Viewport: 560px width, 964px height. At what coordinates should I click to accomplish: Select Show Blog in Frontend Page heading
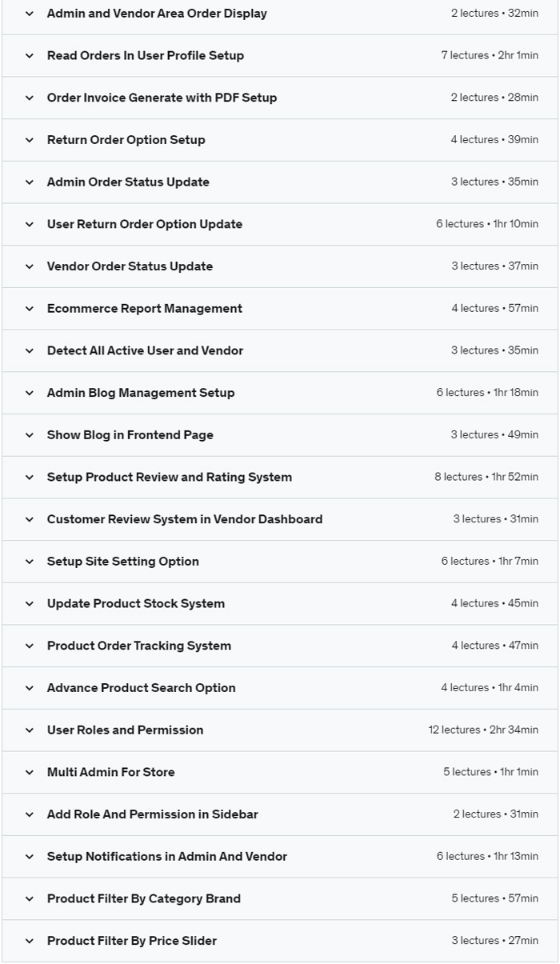click(x=130, y=435)
